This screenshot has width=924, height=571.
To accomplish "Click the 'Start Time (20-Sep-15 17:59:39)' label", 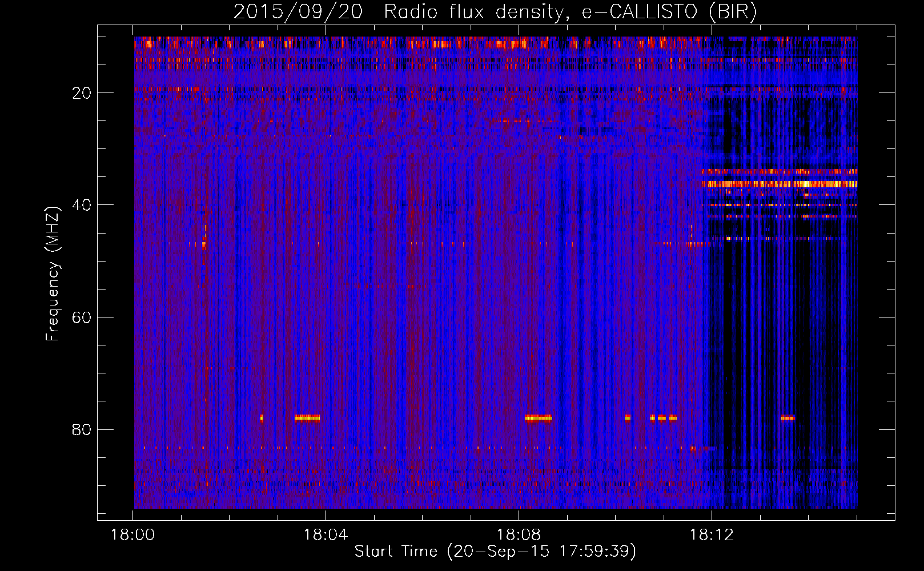I will pyautogui.click(x=495, y=552).
